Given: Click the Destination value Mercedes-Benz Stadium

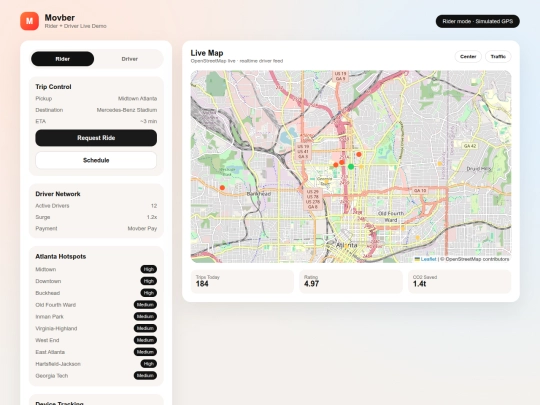Looking at the screenshot, I should point(127,110).
